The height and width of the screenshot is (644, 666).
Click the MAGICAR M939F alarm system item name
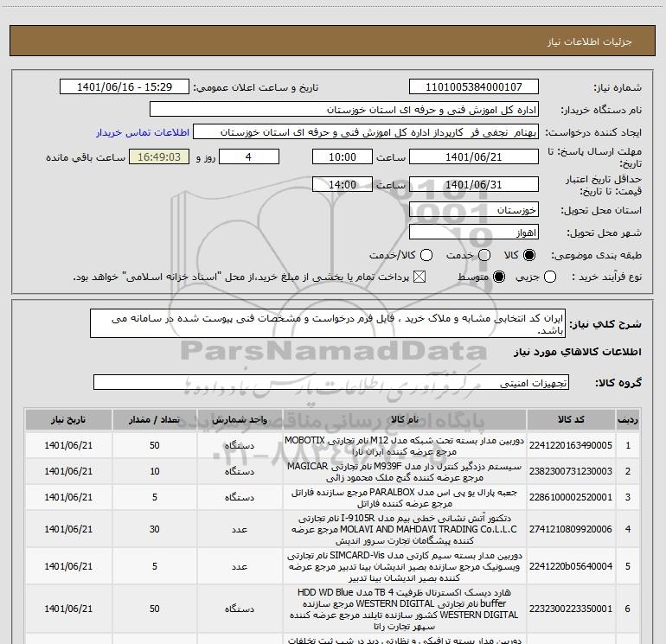tap(405, 472)
